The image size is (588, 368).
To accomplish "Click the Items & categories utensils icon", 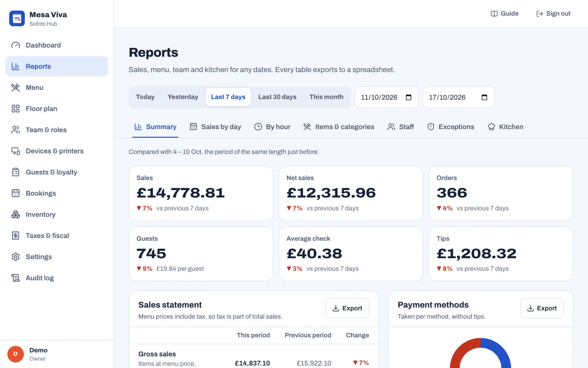I will point(307,127).
